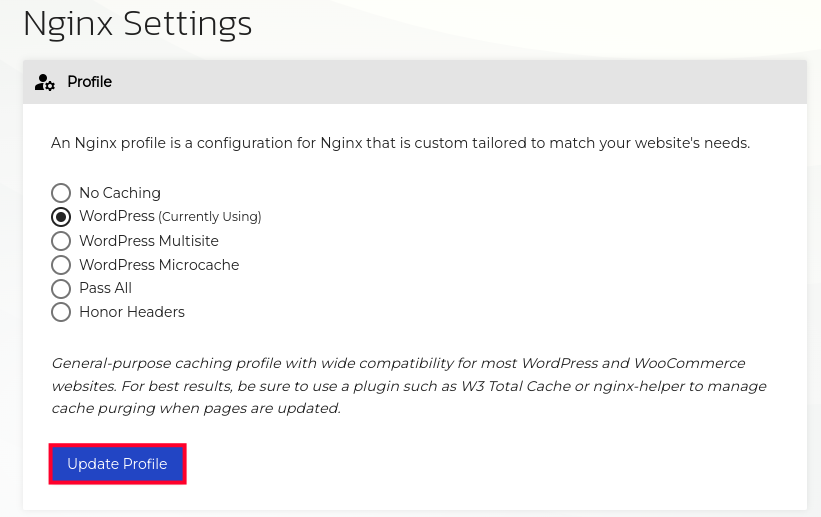Click the Profile user-gear icon
821x517 pixels.
click(45, 82)
